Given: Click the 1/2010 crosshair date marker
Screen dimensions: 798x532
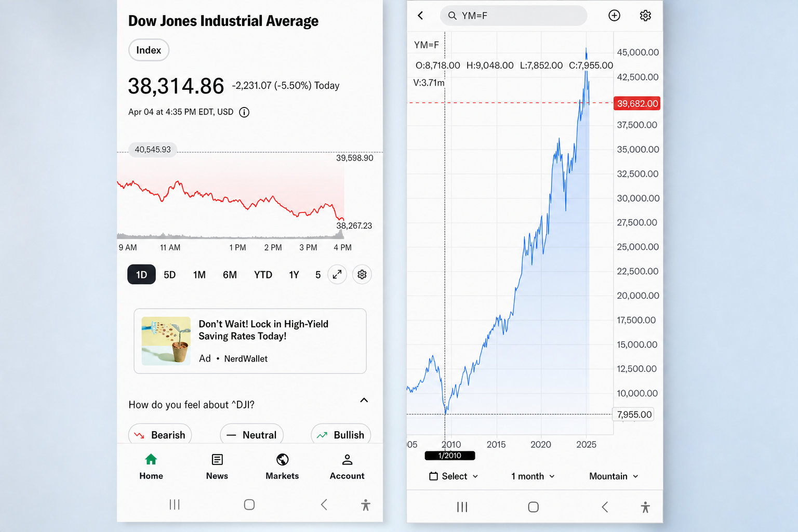Looking at the screenshot, I should pos(450,456).
